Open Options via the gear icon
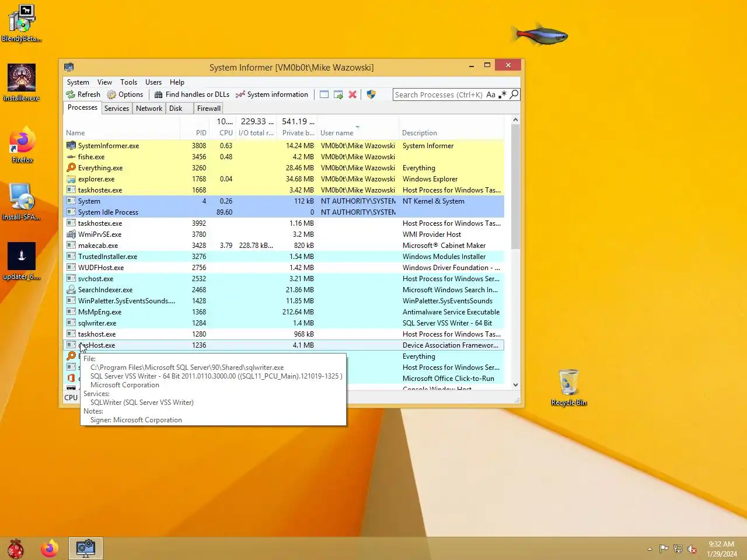The width and height of the screenshot is (747, 560). click(111, 94)
